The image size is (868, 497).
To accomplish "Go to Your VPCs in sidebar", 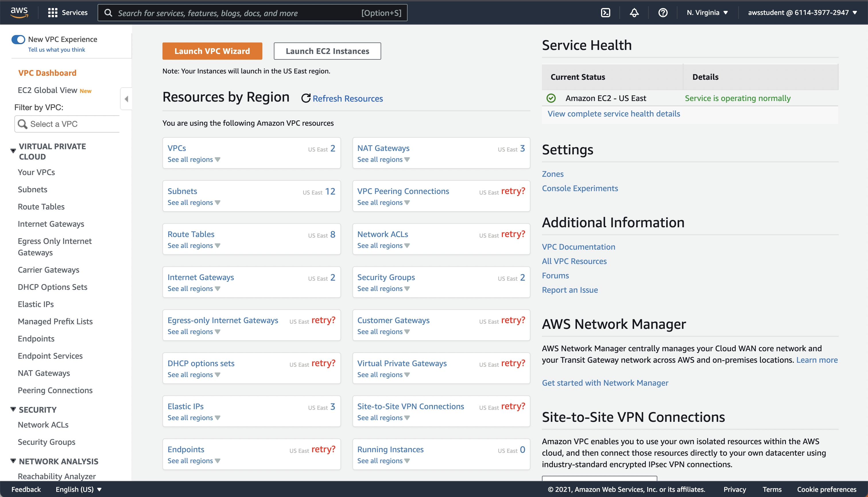I will (36, 172).
